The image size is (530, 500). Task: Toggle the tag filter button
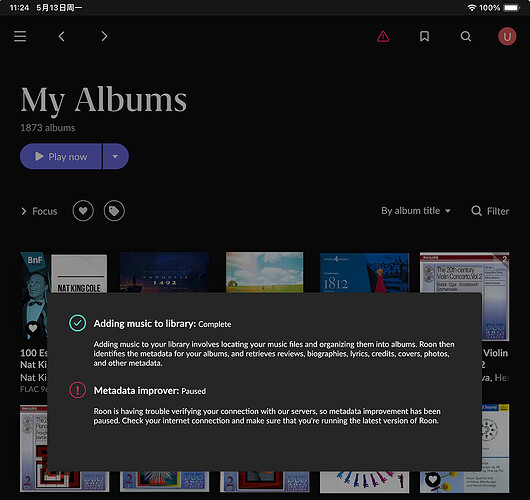pos(114,211)
